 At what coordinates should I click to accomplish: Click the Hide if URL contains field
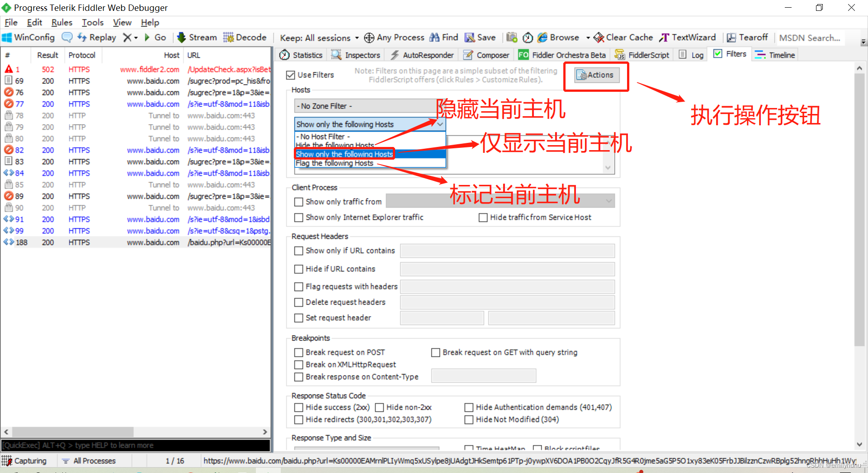pos(507,269)
